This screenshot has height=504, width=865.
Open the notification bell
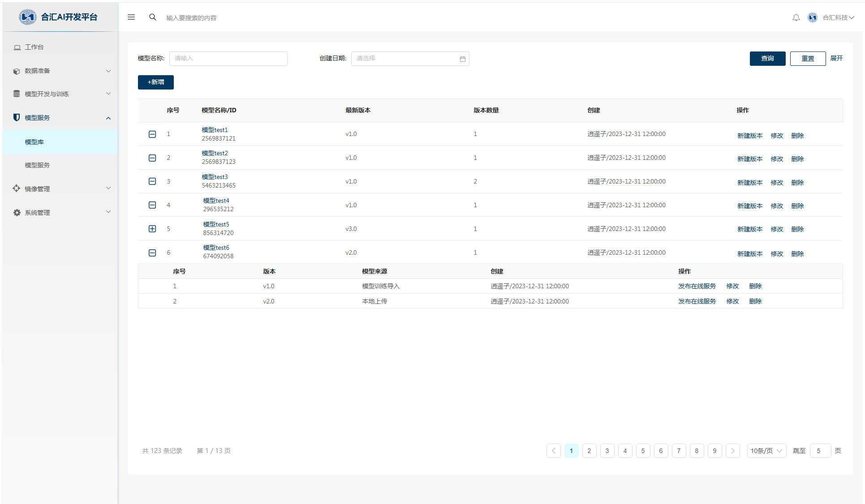(x=796, y=17)
